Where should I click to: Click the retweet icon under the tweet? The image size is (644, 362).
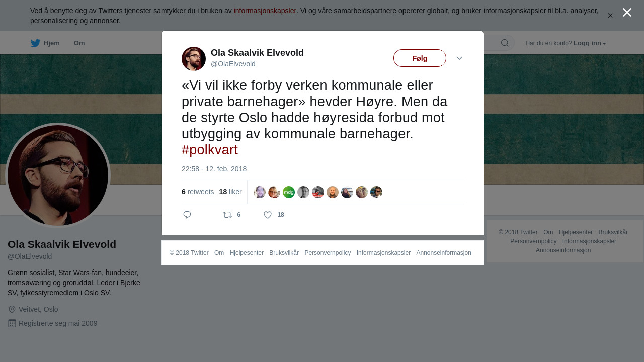coord(227,215)
